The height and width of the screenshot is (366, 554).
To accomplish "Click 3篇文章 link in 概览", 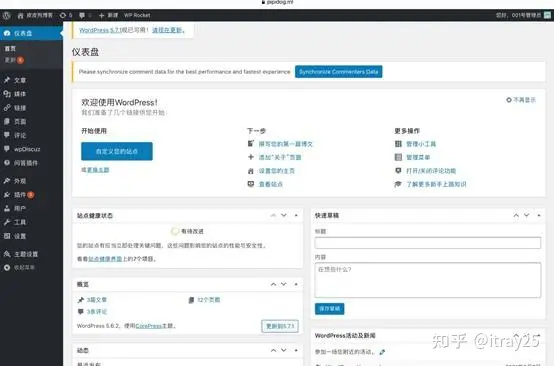I will pyautogui.click(x=96, y=300).
